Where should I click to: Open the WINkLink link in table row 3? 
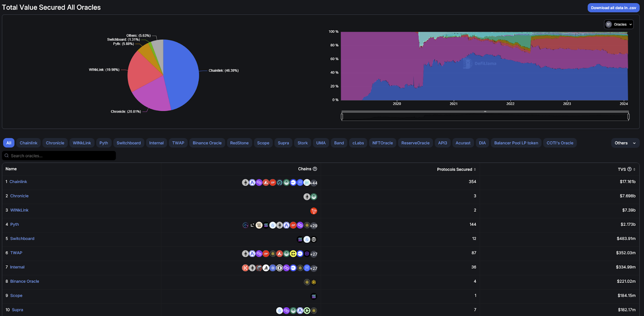pyautogui.click(x=19, y=210)
